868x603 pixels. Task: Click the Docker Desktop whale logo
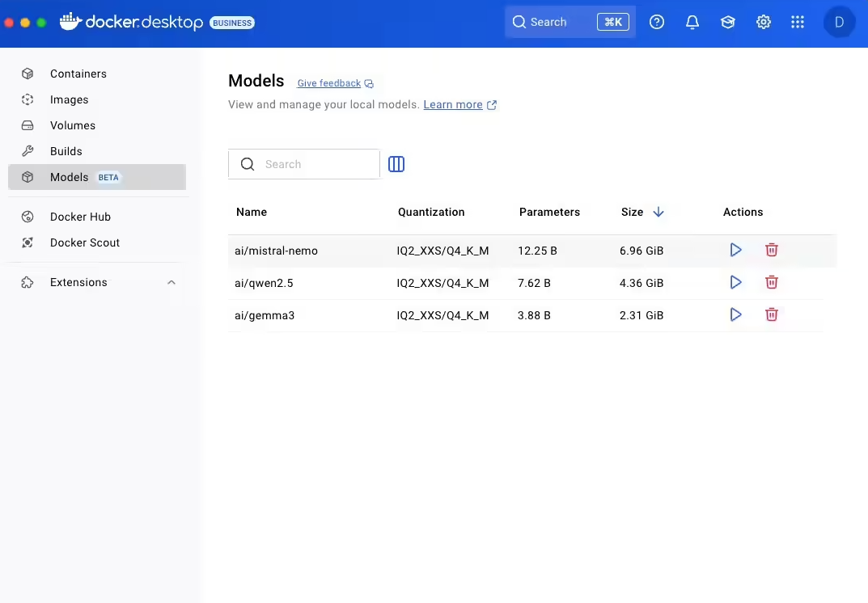coord(71,21)
